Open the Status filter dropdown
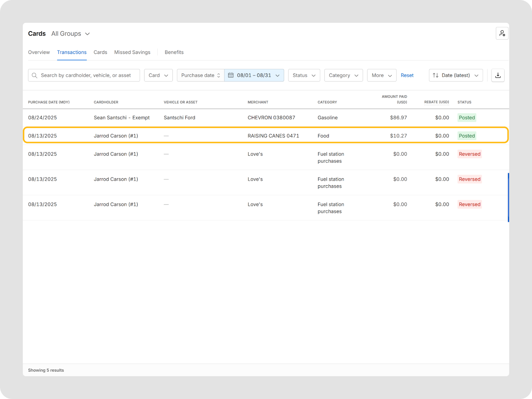The width and height of the screenshot is (532, 399). click(304, 75)
